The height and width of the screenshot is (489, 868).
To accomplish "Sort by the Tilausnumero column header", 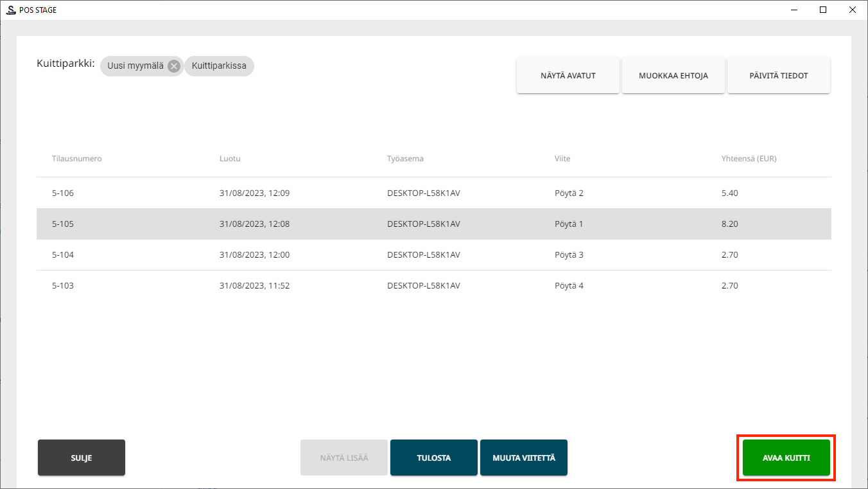I will [76, 159].
